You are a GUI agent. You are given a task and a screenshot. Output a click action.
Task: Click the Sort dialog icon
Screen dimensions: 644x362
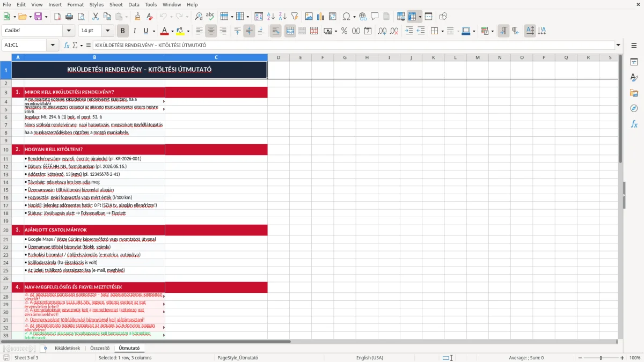(259, 17)
